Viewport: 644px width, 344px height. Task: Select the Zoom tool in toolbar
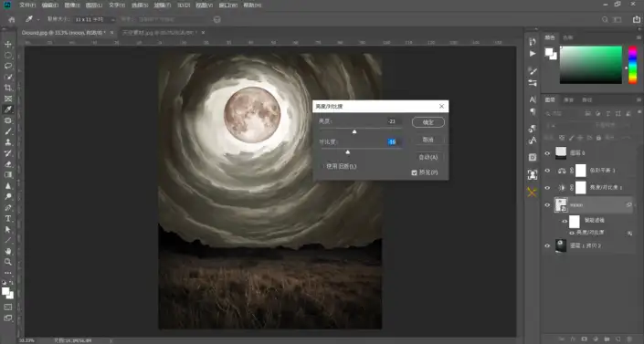(x=8, y=262)
